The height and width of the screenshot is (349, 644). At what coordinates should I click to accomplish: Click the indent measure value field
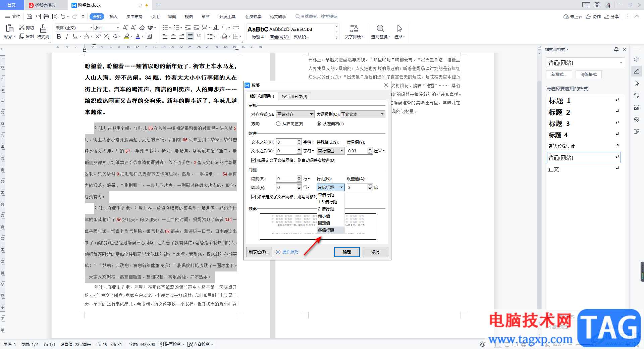tap(357, 151)
